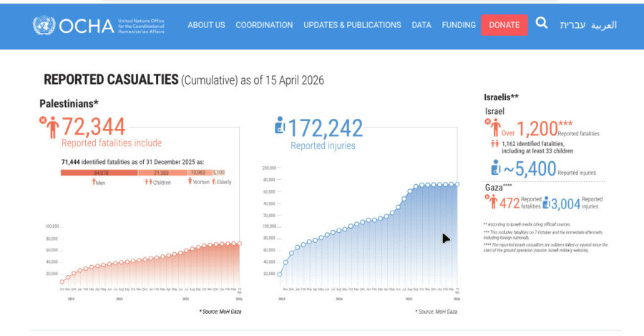This screenshot has width=644, height=336.
Task: Click the Men segment of fatalities bar
Action: click(x=99, y=173)
